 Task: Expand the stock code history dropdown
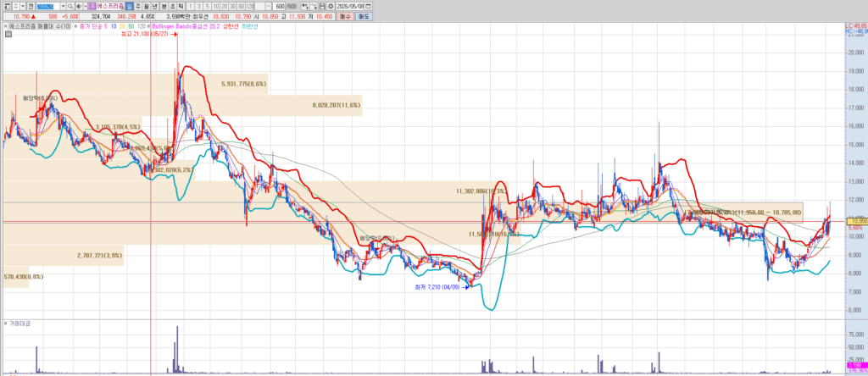pos(63,6)
